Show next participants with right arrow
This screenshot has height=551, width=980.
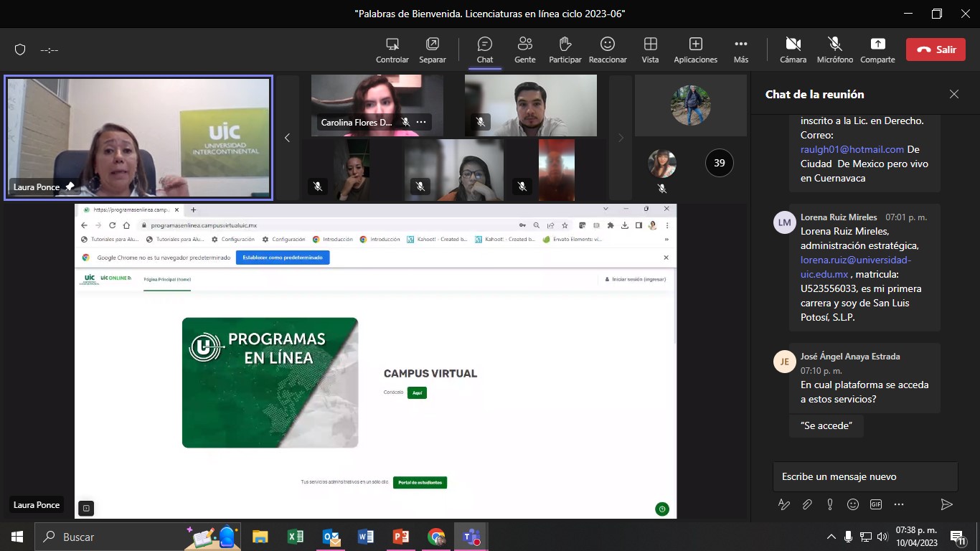tap(621, 138)
